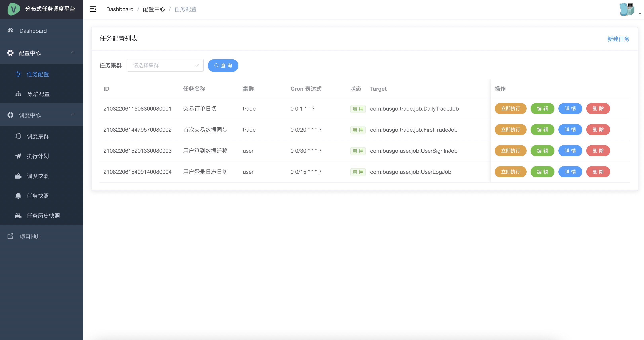Click the bell icon for 任务快照
Screen dimensions: 644x340
[x=18, y=196]
